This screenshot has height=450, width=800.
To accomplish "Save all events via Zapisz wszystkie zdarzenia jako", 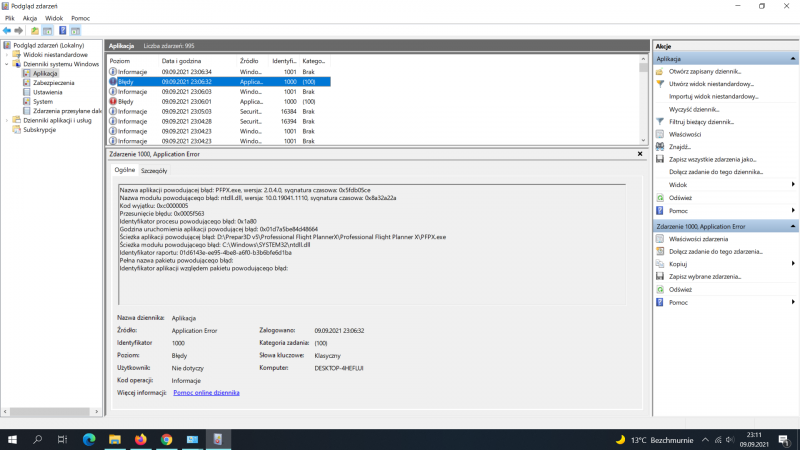I will (x=712, y=159).
